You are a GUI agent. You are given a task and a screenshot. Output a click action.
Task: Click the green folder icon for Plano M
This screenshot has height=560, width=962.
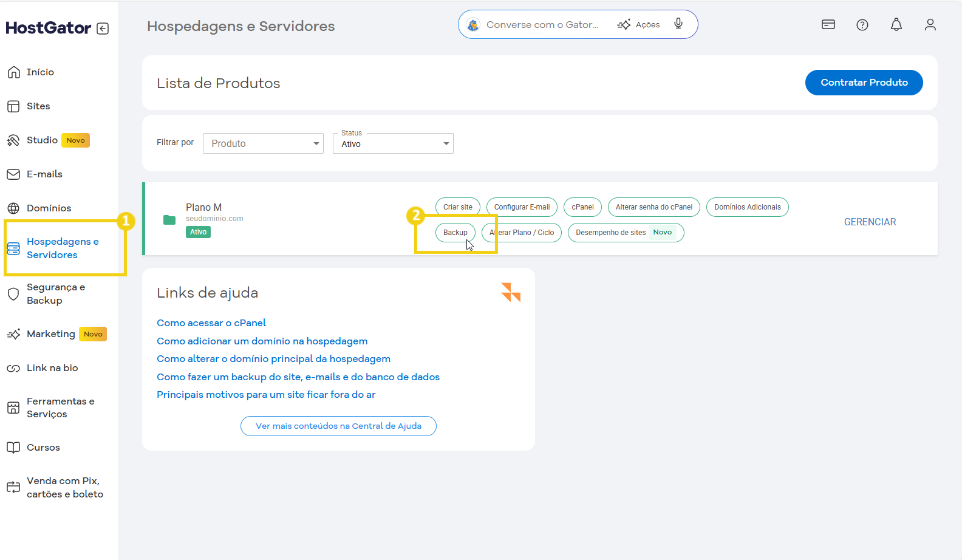[x=169, y=220]
